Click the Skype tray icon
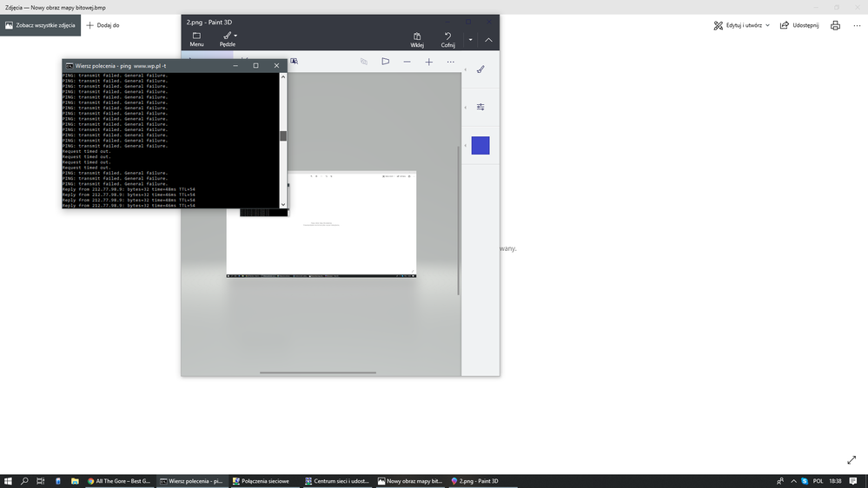The height and width of the screenshot is (488, 868). tap(805, 481)
